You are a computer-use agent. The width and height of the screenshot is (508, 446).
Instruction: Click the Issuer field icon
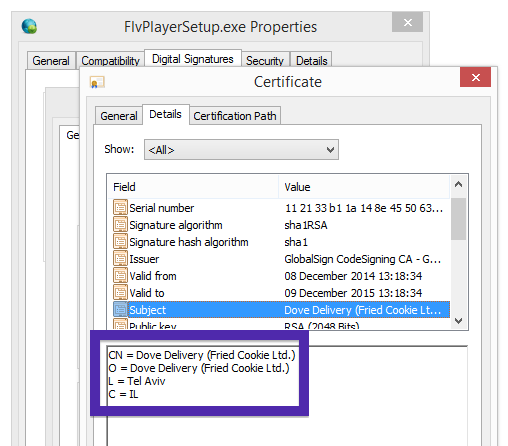[x=120, y=258]
